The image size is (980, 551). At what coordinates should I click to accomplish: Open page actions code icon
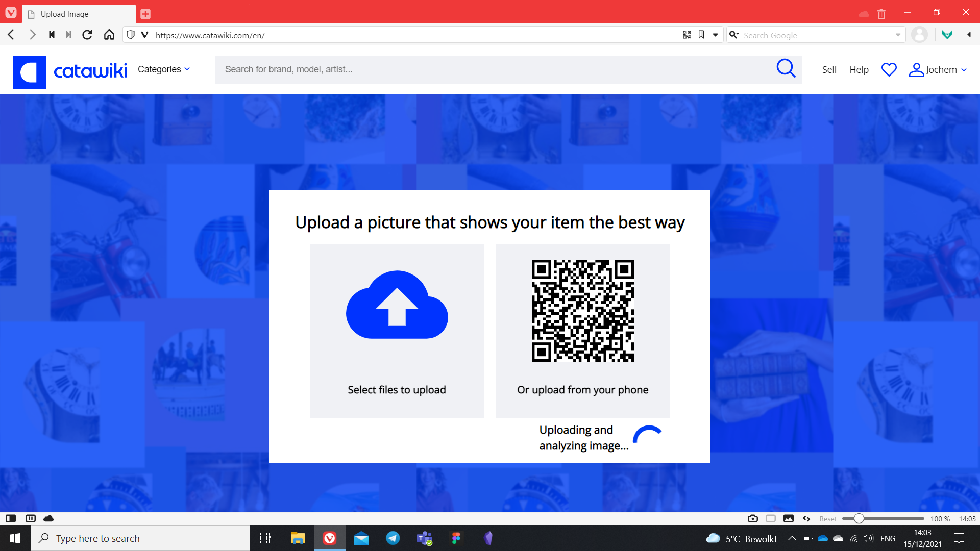[x=806, y=518]
